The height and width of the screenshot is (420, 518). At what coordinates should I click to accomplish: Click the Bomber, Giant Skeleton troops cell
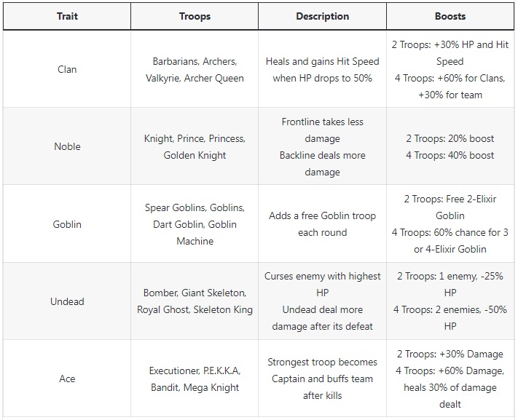pos(195,301)
